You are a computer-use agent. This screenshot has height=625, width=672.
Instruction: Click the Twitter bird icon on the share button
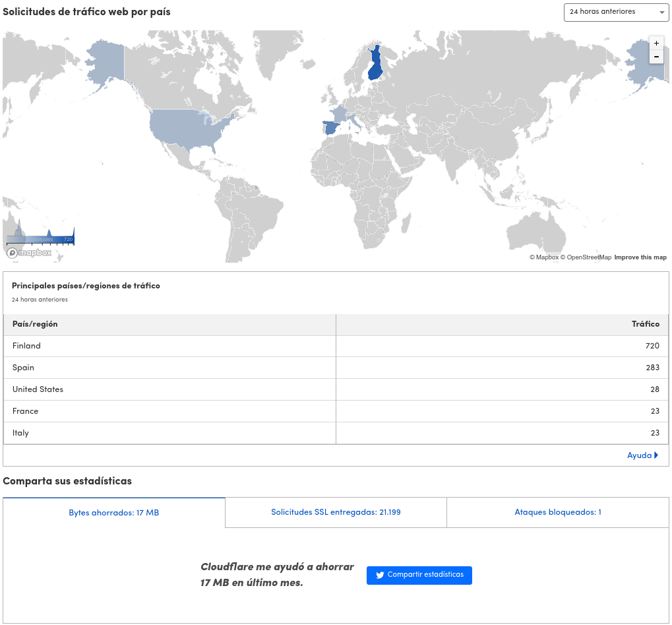coord(380,575)
